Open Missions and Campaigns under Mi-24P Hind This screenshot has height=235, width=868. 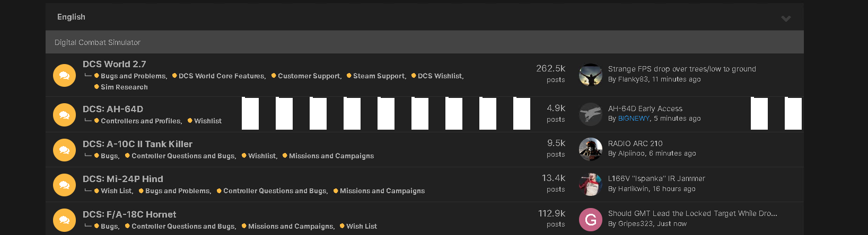(382, 191)
